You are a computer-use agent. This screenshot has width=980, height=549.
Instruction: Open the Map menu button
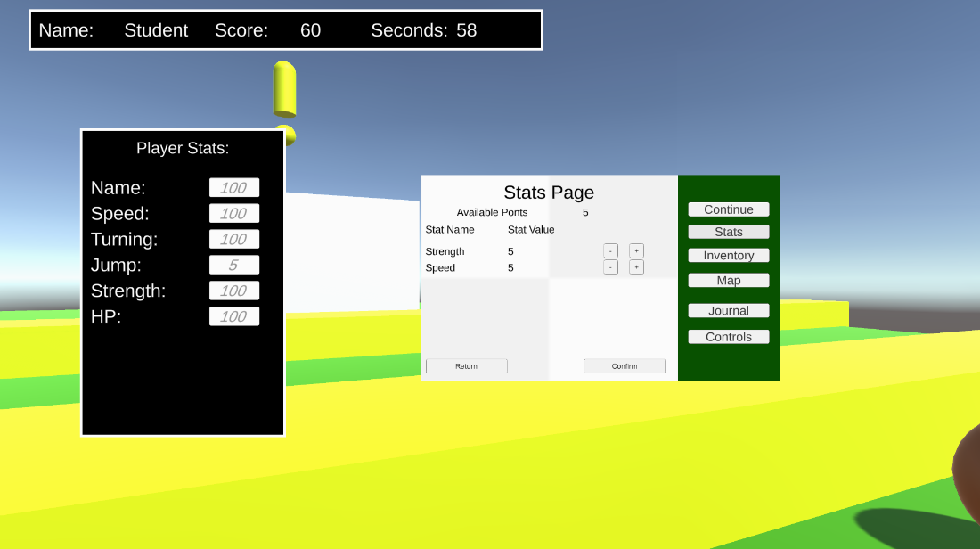coord(728,280)
